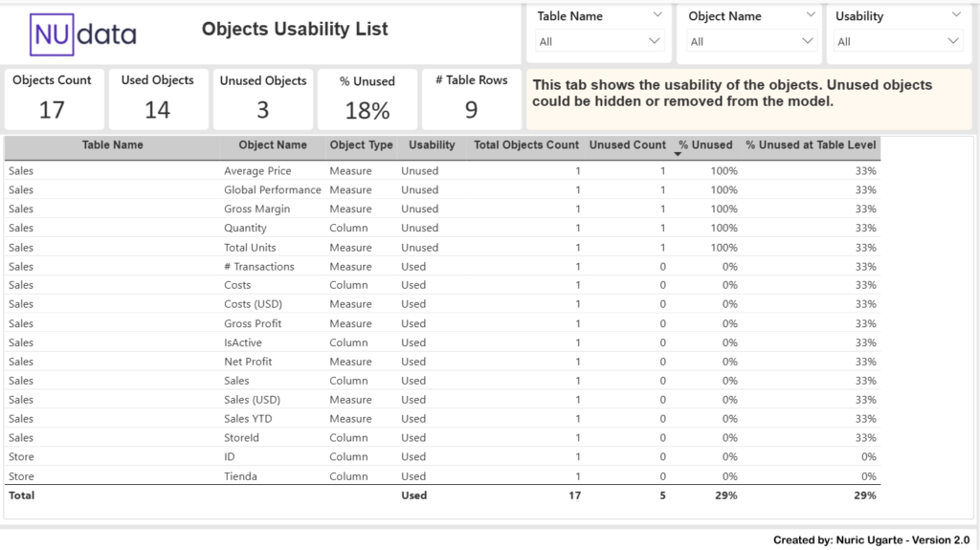The height and width of the screenshot is (550, 980).
Task: Click the NUdata logo
Action: [84, 34]
